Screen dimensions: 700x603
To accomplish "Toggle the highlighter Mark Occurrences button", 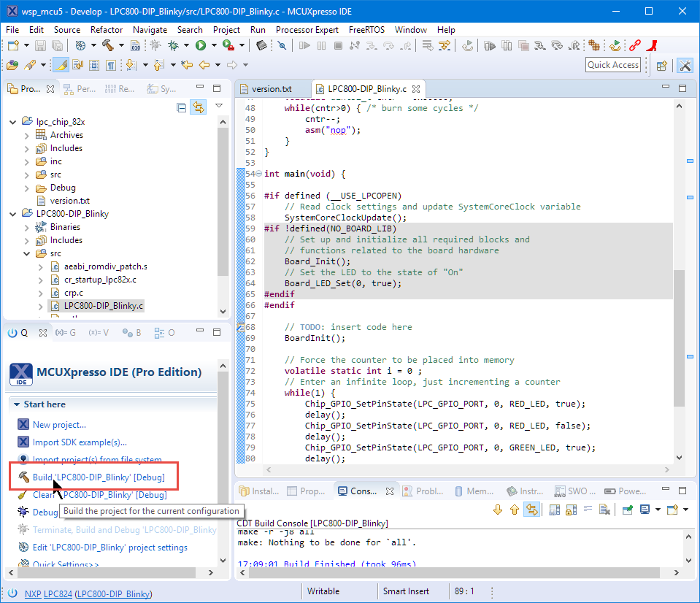I will pos(61,65).
